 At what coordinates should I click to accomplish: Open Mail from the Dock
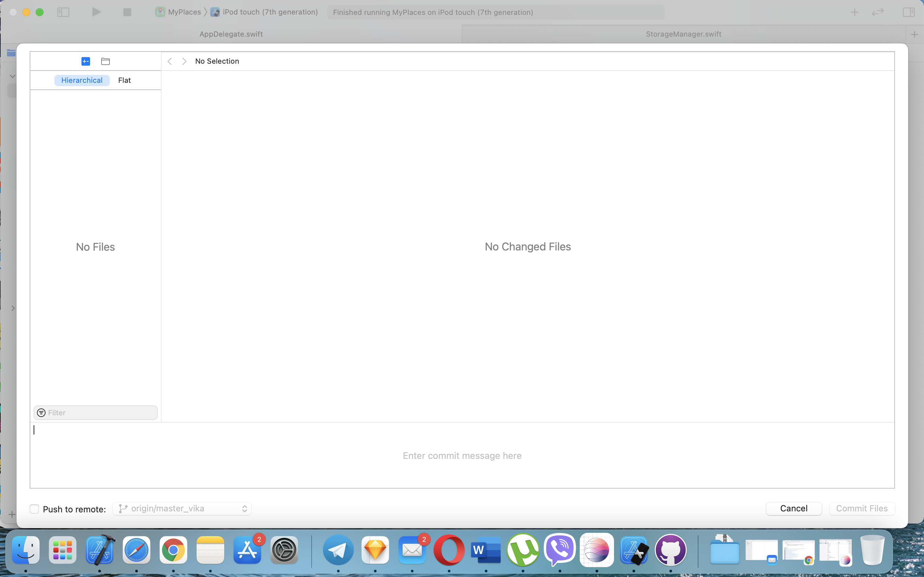[412, 550]
